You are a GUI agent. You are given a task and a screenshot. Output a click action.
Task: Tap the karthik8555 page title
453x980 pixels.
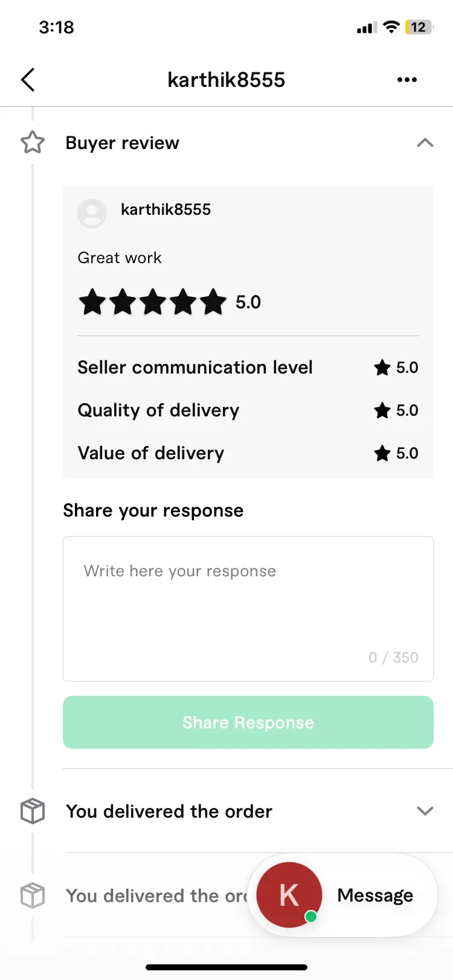[x=226, y=80]
